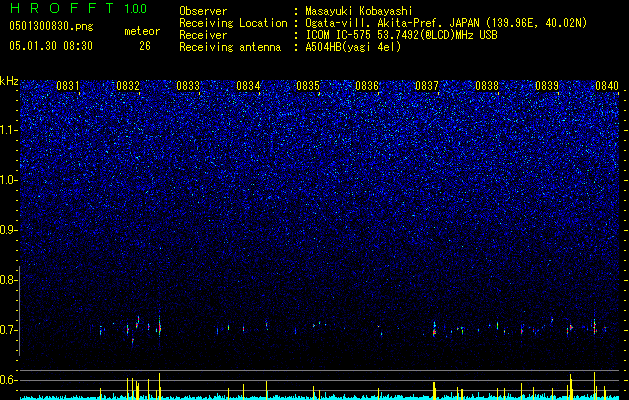Screen dimensions: 629x400
Task: Click the 0835 time marker
Action: pos(308,85)
